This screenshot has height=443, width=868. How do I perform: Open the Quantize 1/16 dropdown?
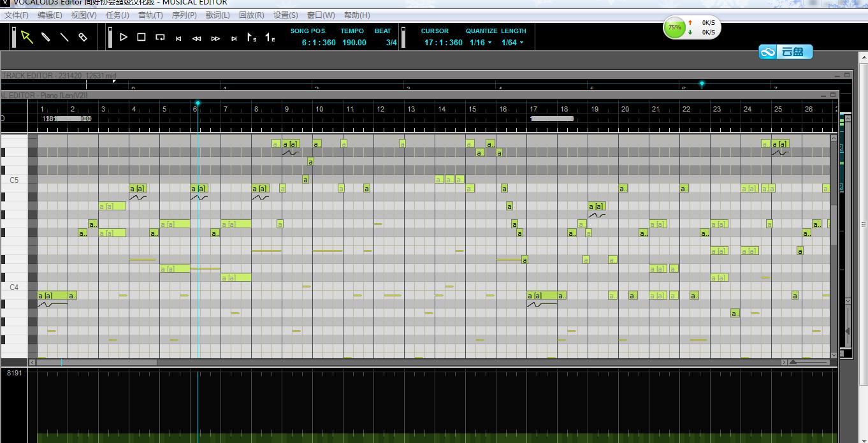480,43
